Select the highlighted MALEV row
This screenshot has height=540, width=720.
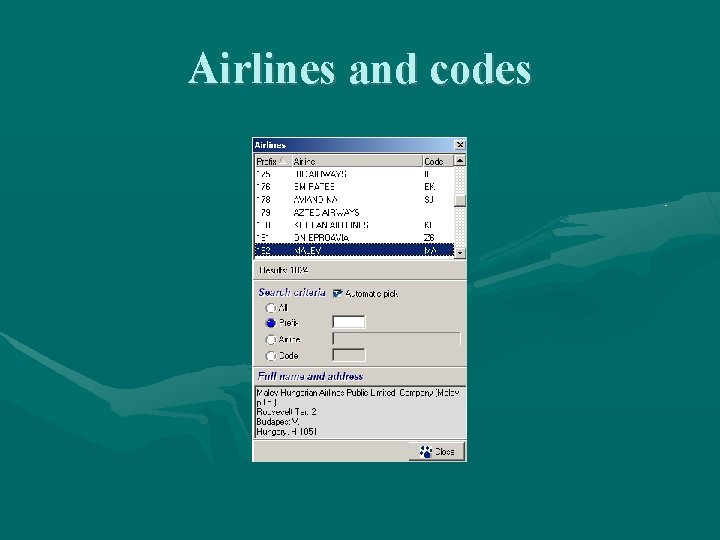tap(354, 251)
